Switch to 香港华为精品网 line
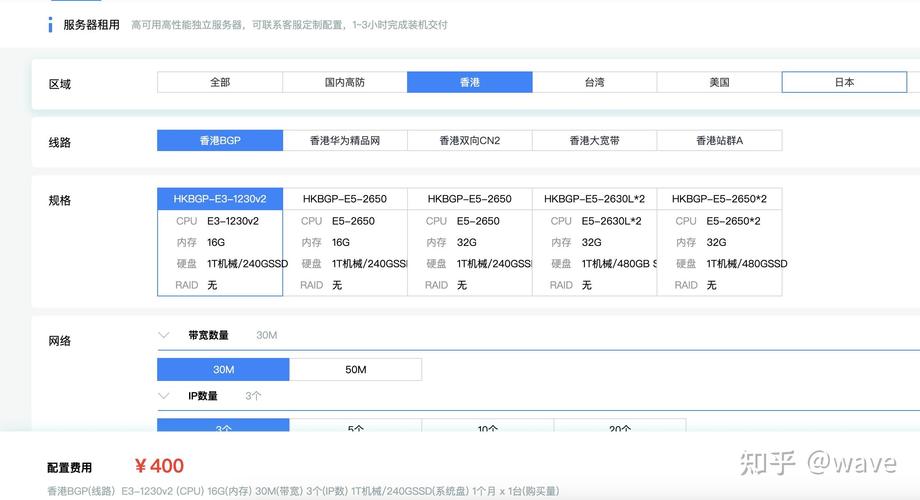This screenshot has height=500, width=920. pos(345,140)
